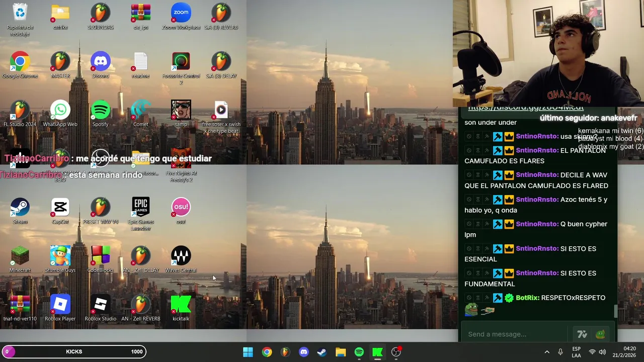Switch to FL Studio in the taskbar

tap(285, 352)
